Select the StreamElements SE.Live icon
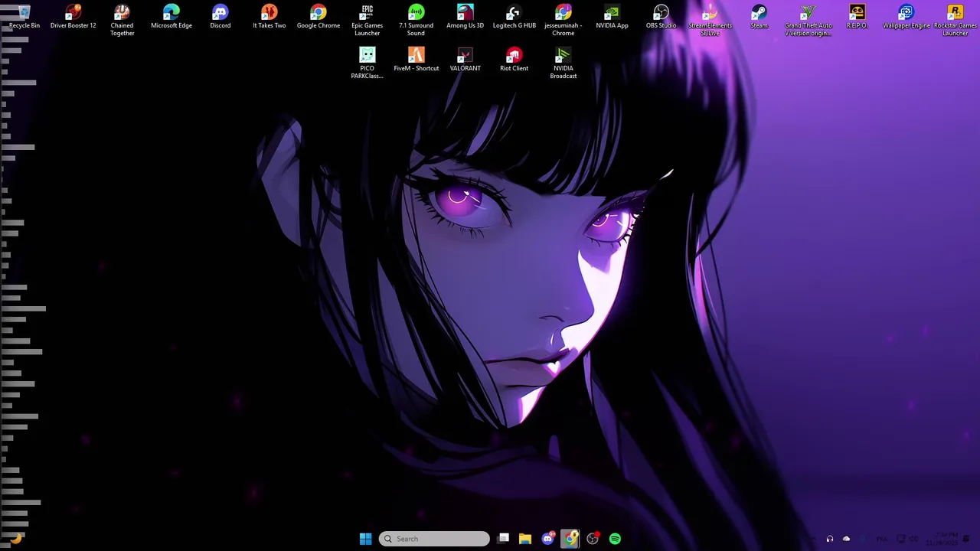980x551 pixels. point(710,21)
